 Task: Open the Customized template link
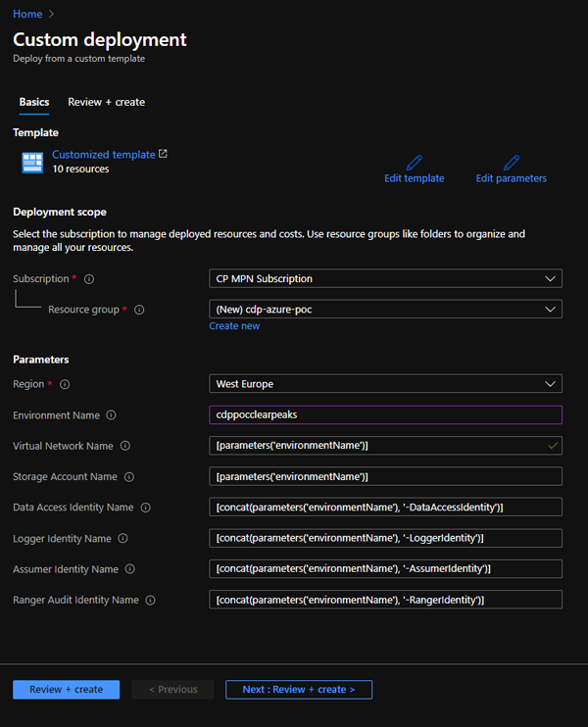pyautogui.click(x=104, y=155)
